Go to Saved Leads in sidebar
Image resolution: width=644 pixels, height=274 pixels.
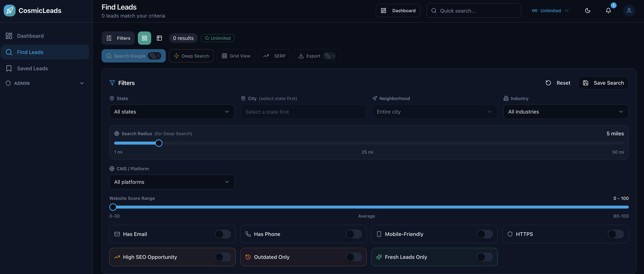coord(32,68)
